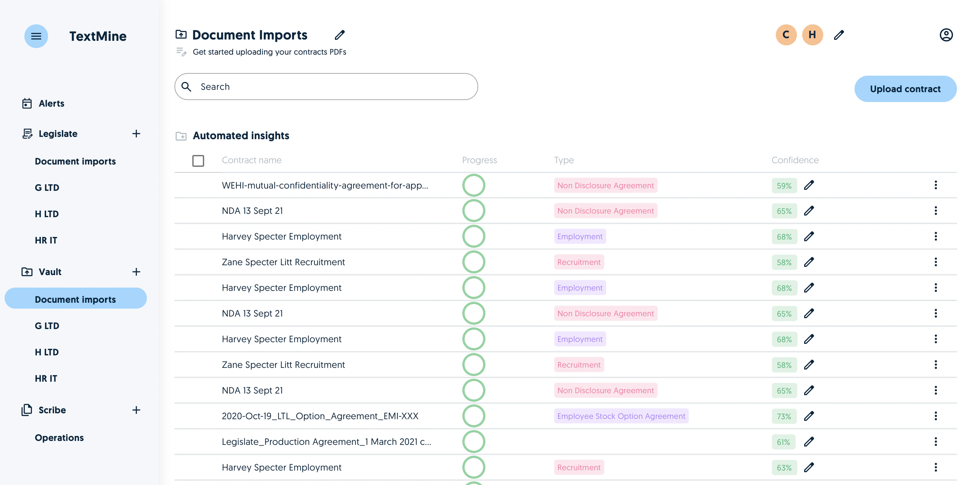Toggle the select-all checkbox in table header
The image size is (980, 485).
198,161
